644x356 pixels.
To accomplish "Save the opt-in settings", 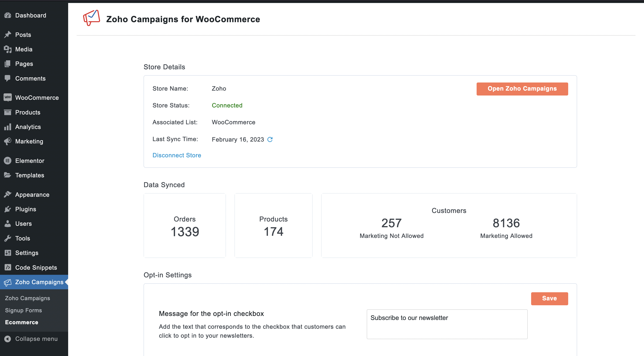I will (549, 298).
